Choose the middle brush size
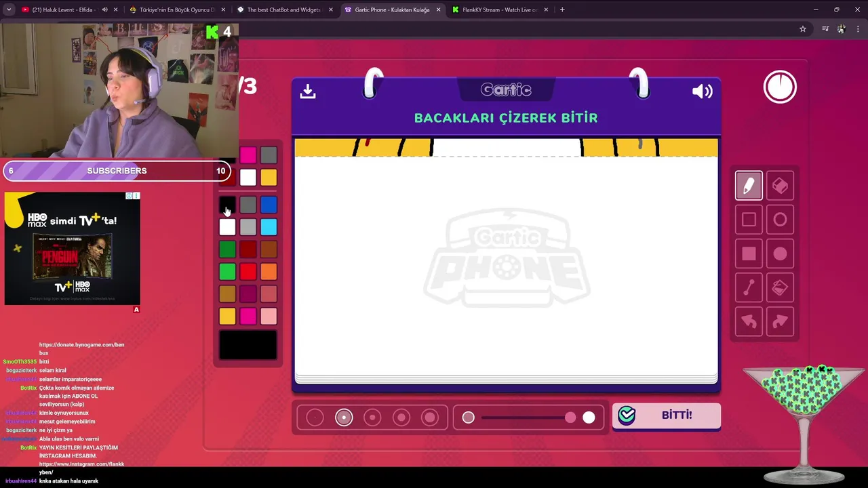Image resolution: width=868 pixels, height=488 pixels. pos(372,418)
